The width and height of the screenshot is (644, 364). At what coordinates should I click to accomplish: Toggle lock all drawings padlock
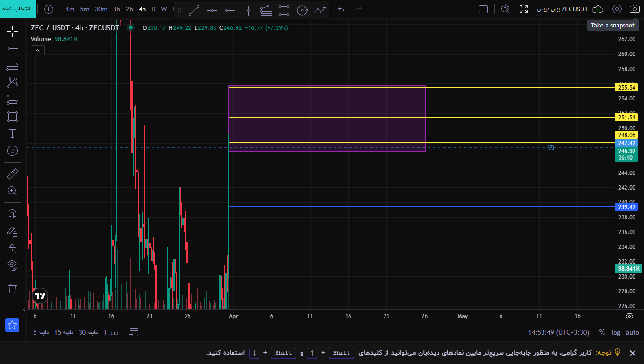(x=12, y=248)
